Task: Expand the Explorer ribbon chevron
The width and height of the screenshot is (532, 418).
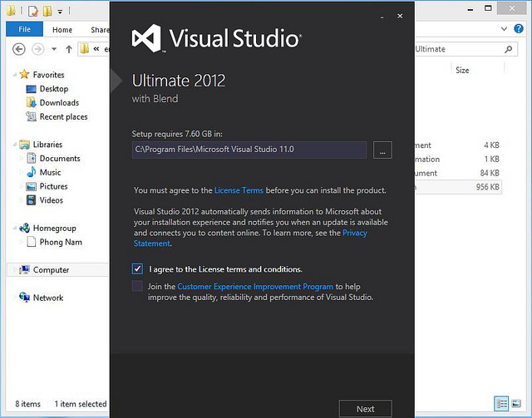Action: pos(505,29)
